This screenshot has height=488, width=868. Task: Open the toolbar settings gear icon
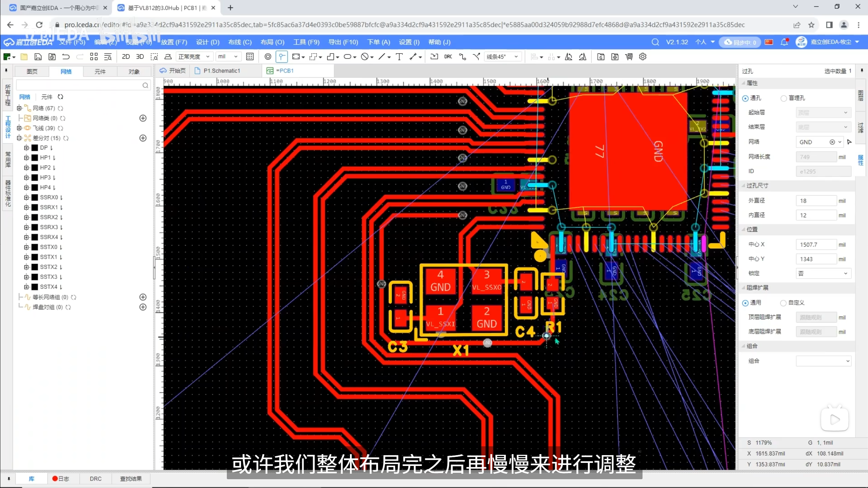tap(643, 57)
